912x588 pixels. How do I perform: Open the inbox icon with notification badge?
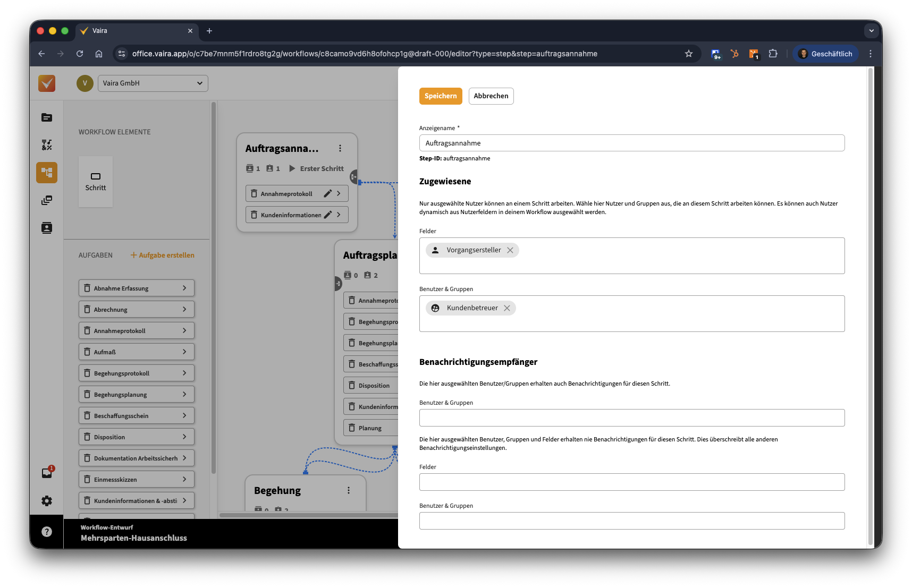(47, 473)
